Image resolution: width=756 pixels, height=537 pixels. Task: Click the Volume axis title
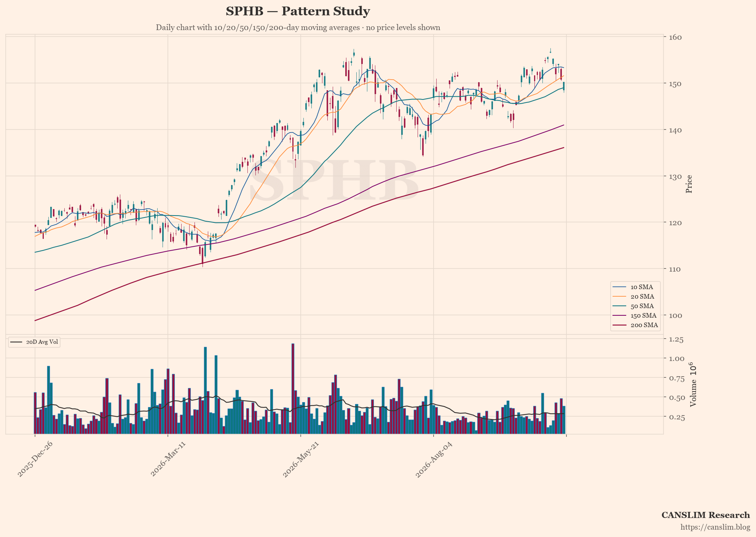693,384
